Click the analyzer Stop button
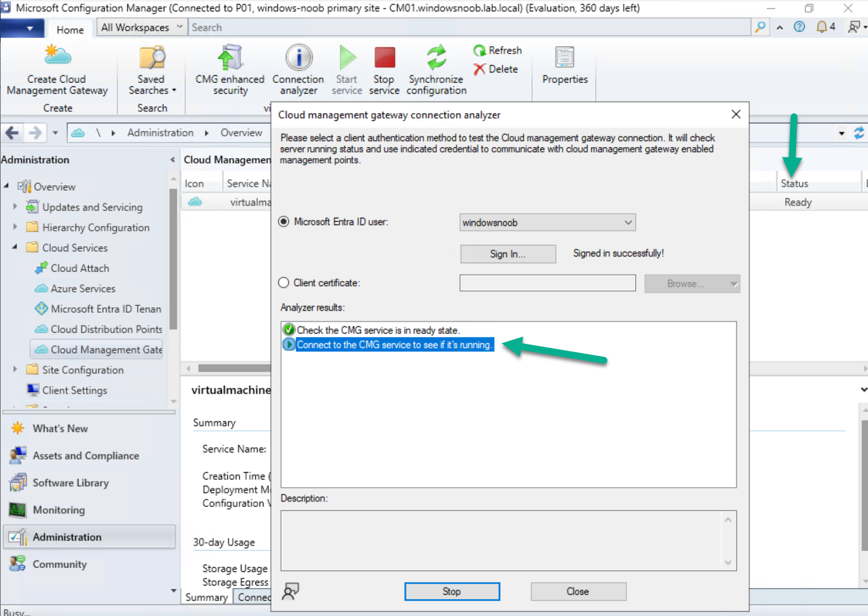Image resolution: width=868 pixels, height=616 pixels. click(452, 592)
